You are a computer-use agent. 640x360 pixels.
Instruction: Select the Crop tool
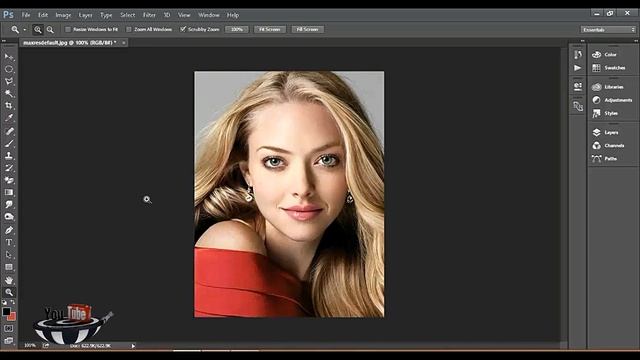pyautogui.click(x=9, y=106)
